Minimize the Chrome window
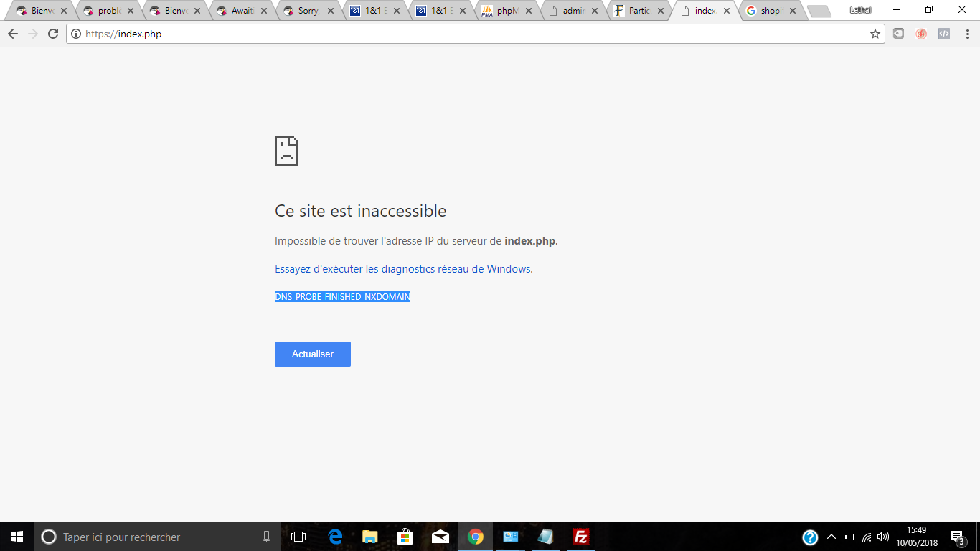This screenshot has height=551, width=980. [897, 10]
